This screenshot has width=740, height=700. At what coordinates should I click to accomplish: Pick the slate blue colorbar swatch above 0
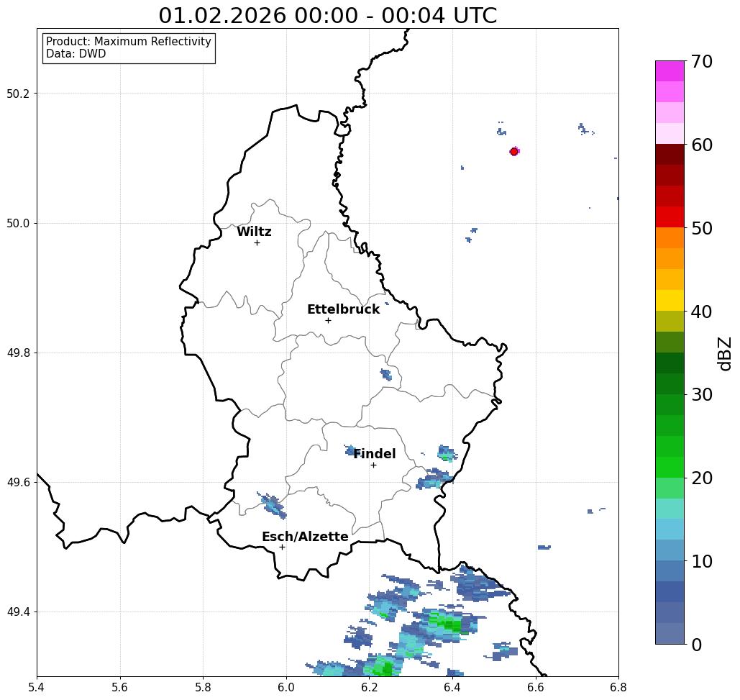pos(670,633)
